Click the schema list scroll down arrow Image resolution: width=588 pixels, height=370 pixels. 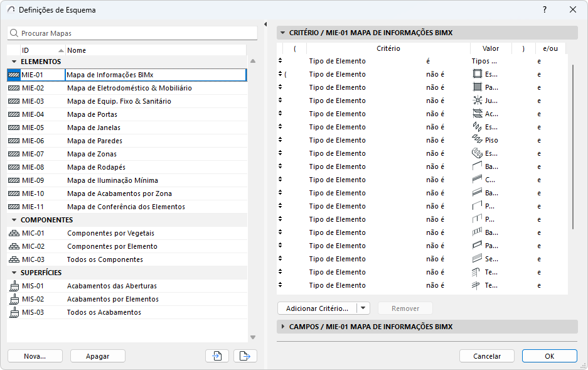[x=253, y=337]
